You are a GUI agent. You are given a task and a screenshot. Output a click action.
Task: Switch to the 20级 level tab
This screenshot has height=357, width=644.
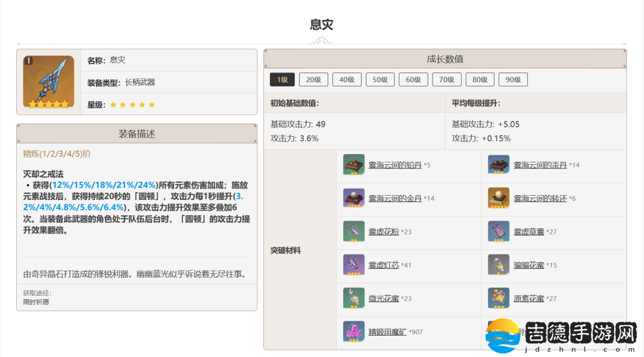pyautogui.click(x=313, y=80)
